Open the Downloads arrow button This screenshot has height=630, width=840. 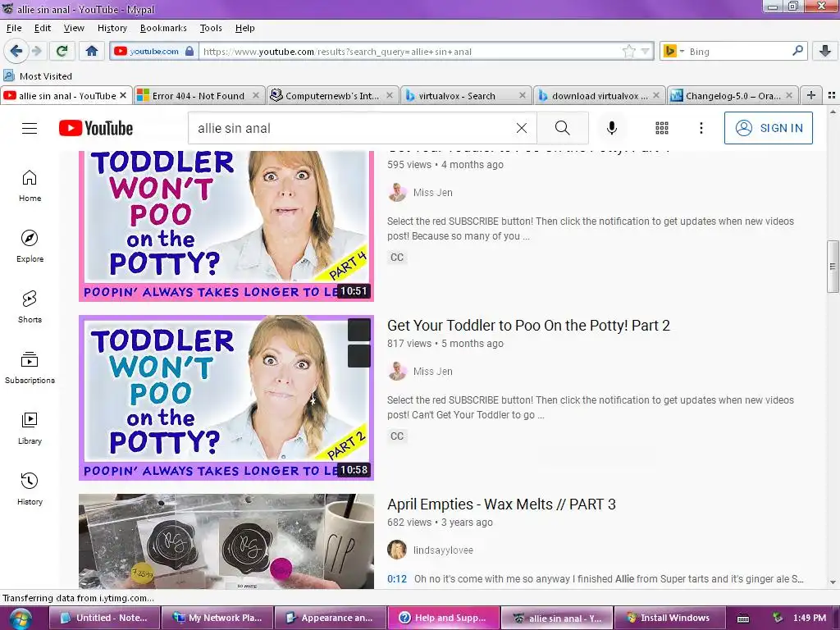coord(825,52)
